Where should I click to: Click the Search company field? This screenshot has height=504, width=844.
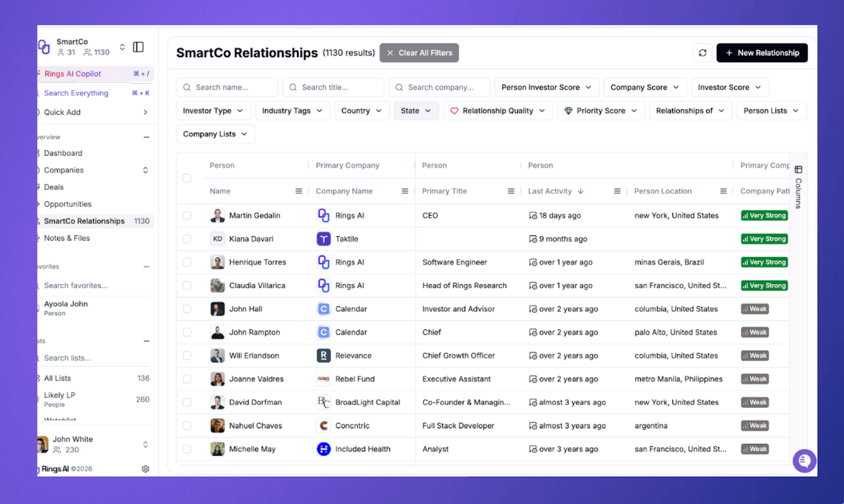coord(439,88)
